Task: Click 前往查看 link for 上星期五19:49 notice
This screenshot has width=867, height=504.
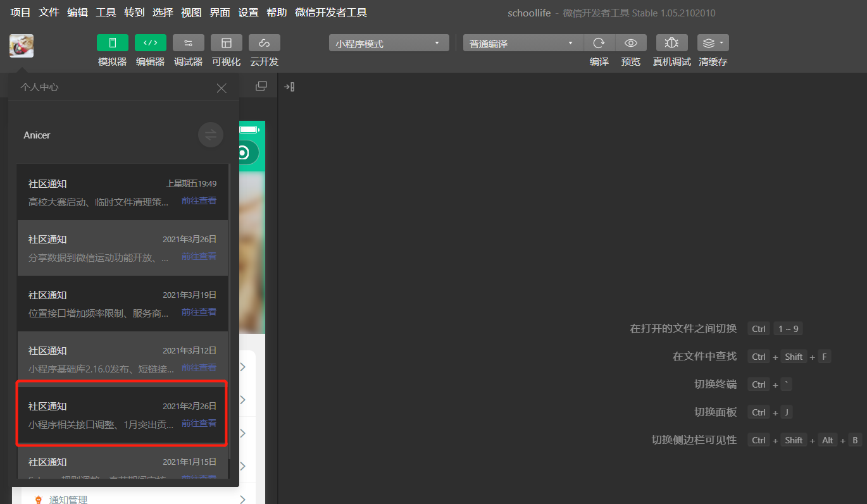Action: 199,201
